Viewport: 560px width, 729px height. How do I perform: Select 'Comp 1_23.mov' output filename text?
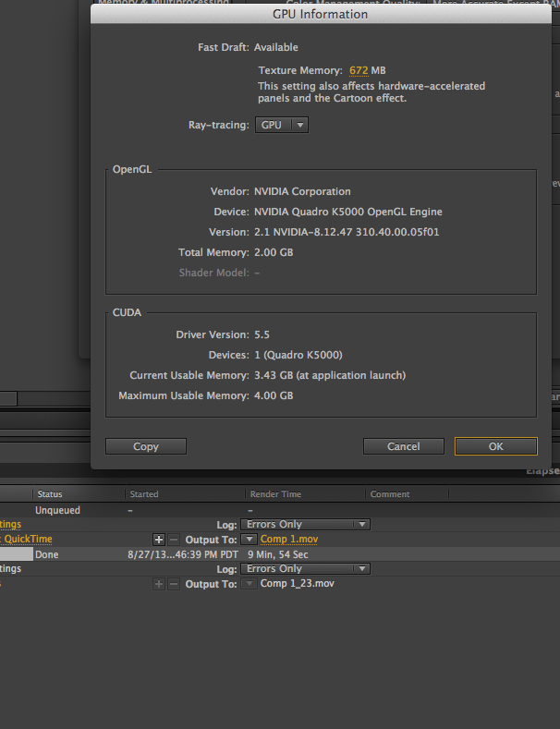click(298, 584)
